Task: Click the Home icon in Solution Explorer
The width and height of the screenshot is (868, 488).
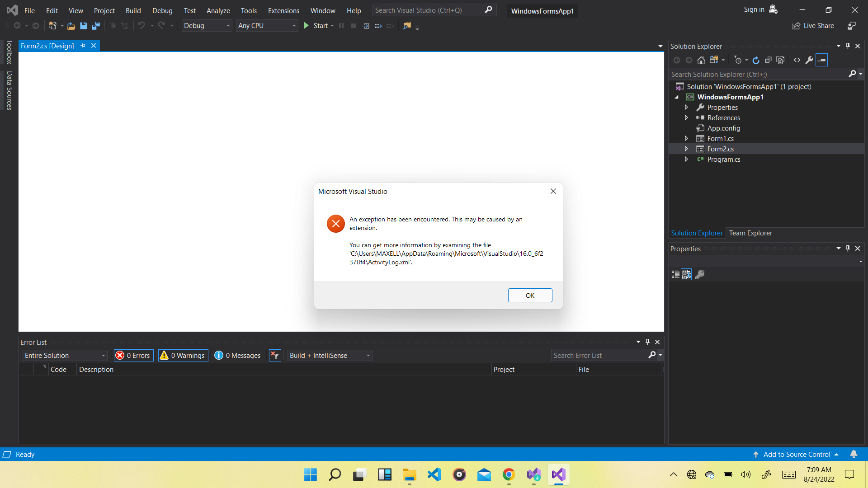Action: coord(701,60)
